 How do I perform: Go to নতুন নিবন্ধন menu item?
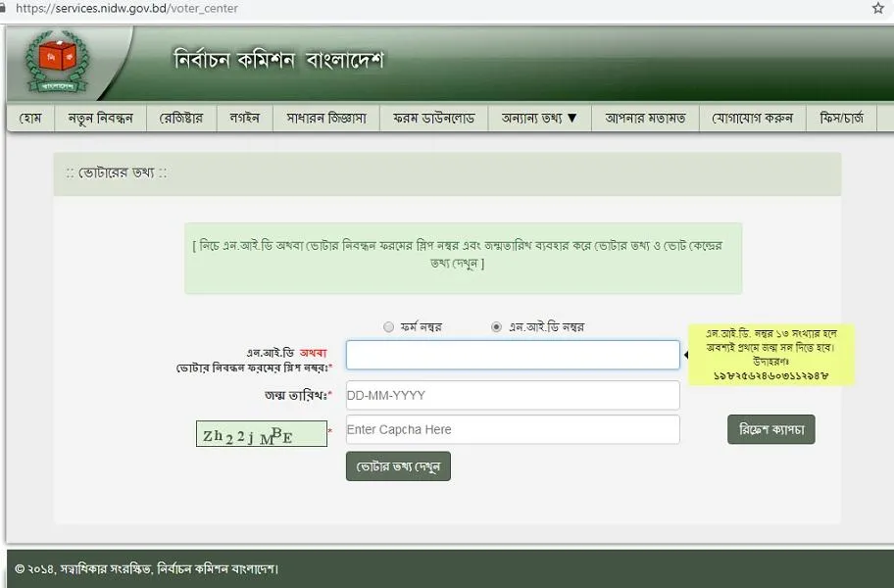click(100, 119)
